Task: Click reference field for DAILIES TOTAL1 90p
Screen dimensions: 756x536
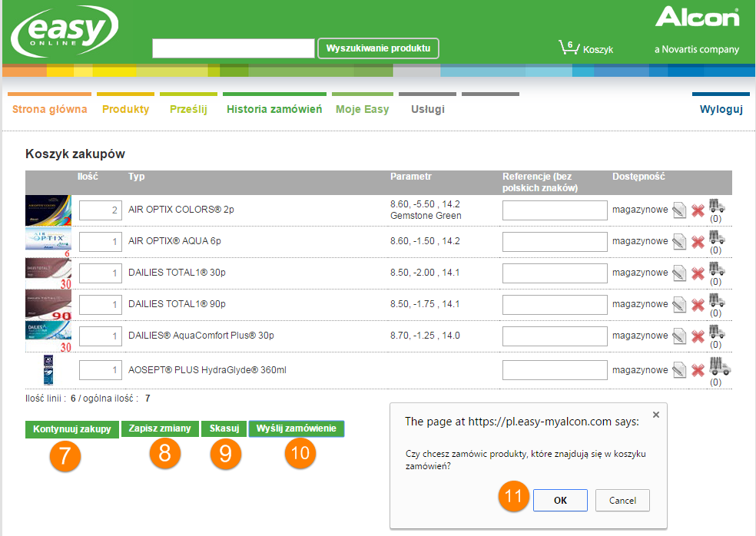Action: [x=555, y=305]
